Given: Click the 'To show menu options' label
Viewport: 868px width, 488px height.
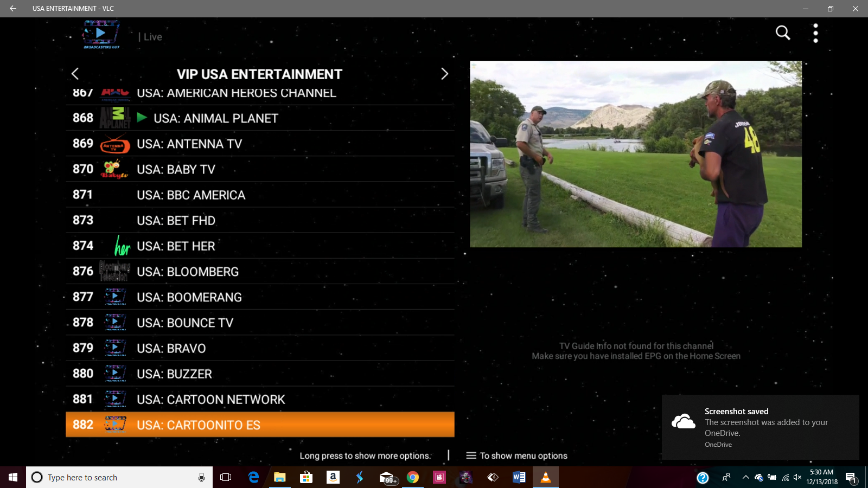Looking at the screenshot, I should point(524,456).
